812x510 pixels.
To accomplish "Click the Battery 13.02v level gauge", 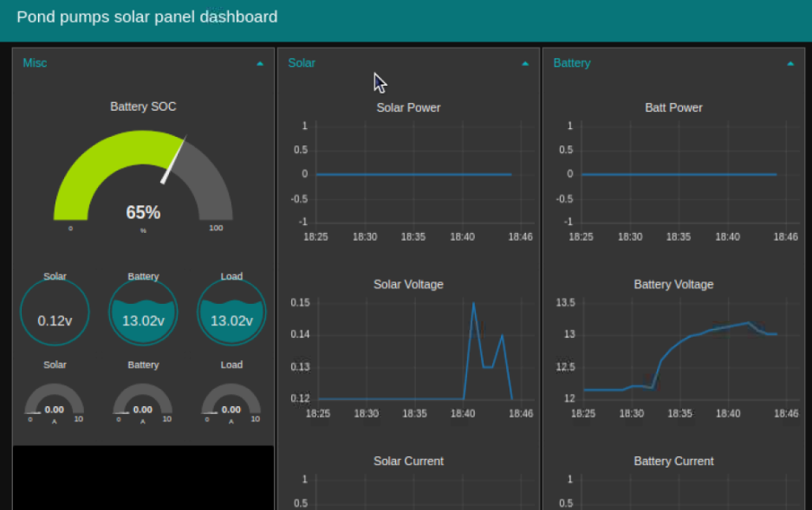I will pos(143,312).
